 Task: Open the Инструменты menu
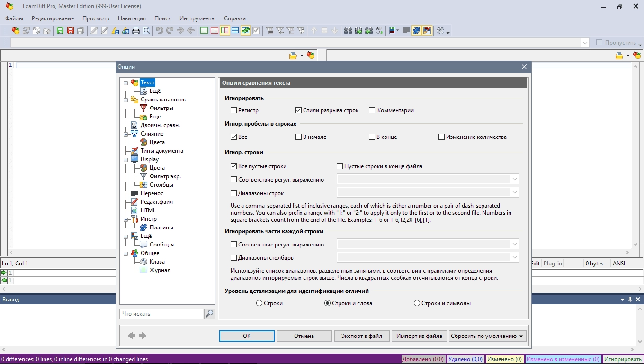coord(197,18)
